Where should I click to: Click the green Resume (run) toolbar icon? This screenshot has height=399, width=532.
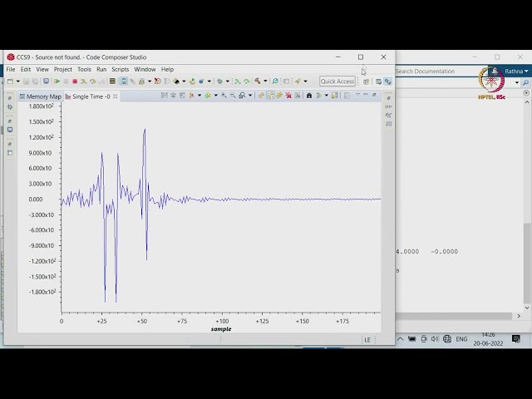57,81
